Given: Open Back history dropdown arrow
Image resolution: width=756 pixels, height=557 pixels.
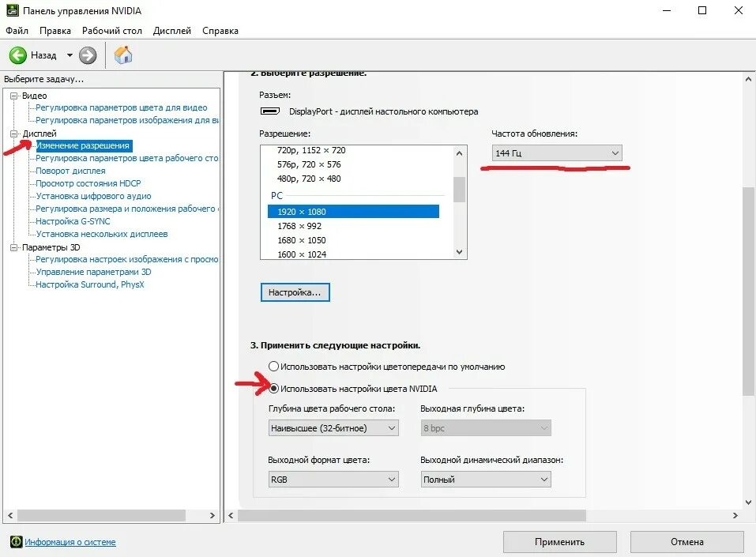Looking at the screenshot, I should [x=70, y=55].
